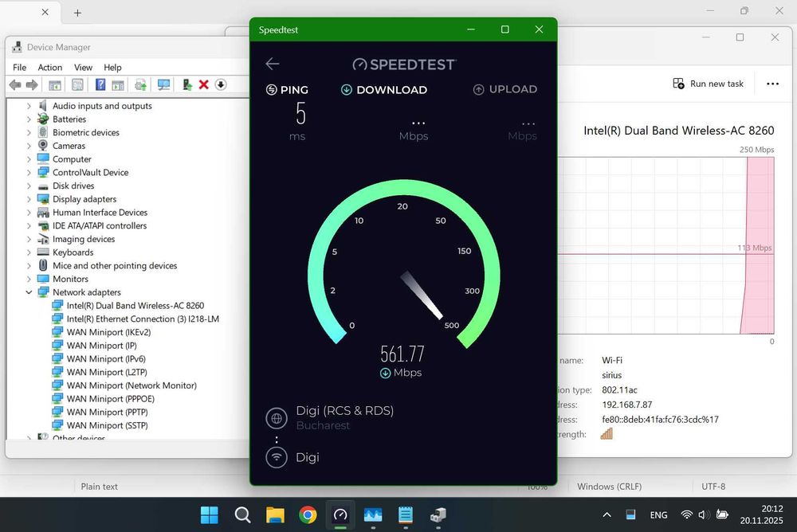This screenshot has width=797, height=532.
Task: Click UTF-8 encoding in Notepad status bar
Action: coord(713,487)
